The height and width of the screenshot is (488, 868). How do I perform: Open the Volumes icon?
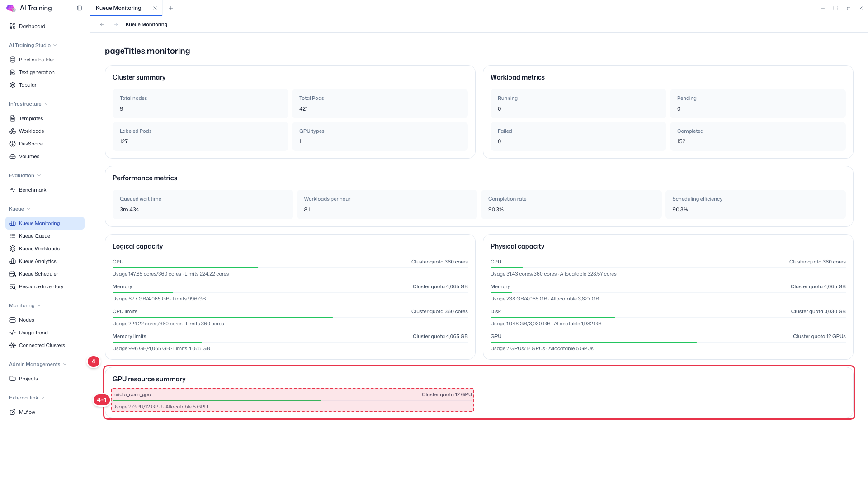click(x=13, y=156)
